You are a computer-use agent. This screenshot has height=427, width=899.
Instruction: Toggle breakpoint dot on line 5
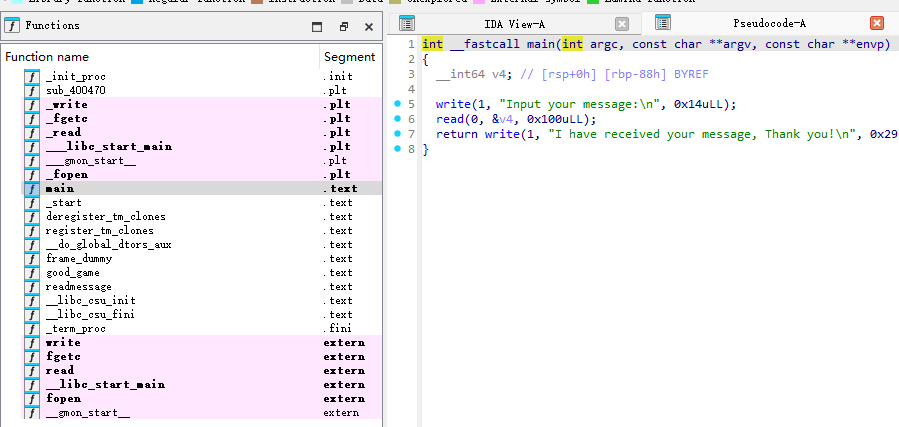click(397, 104)
